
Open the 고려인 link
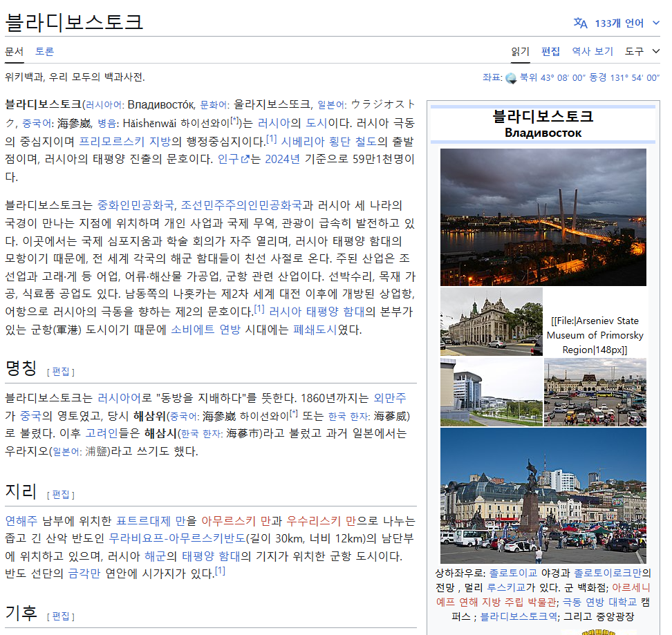click(102, 433)
